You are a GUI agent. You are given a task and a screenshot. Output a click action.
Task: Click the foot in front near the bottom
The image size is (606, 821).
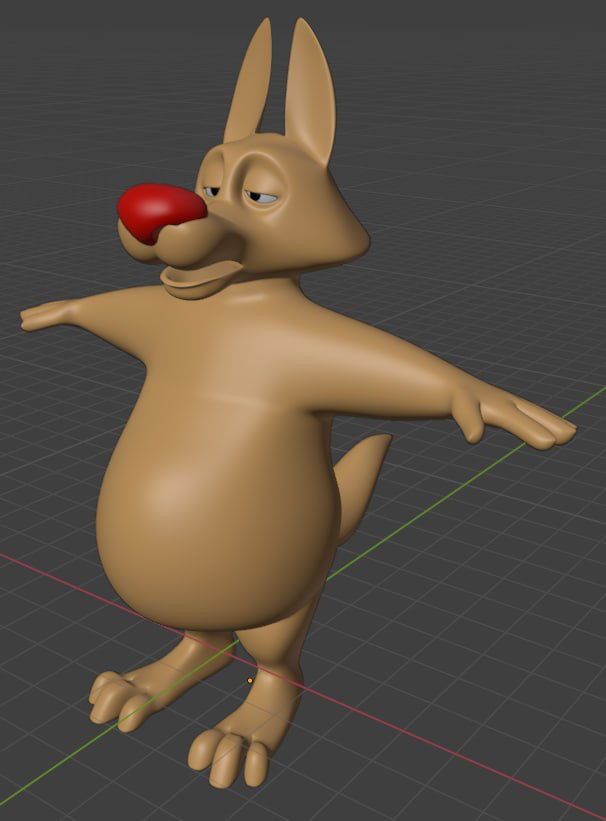[x=235, y=750]
